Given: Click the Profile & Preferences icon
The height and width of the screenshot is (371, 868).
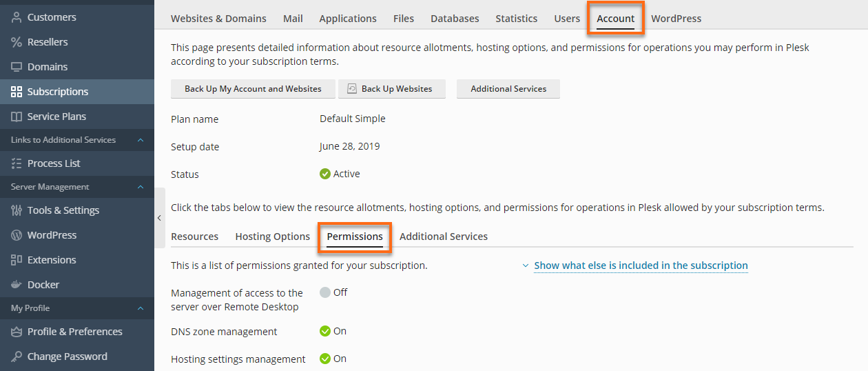Looking at the screenshot, I should [x=17, y=332].
